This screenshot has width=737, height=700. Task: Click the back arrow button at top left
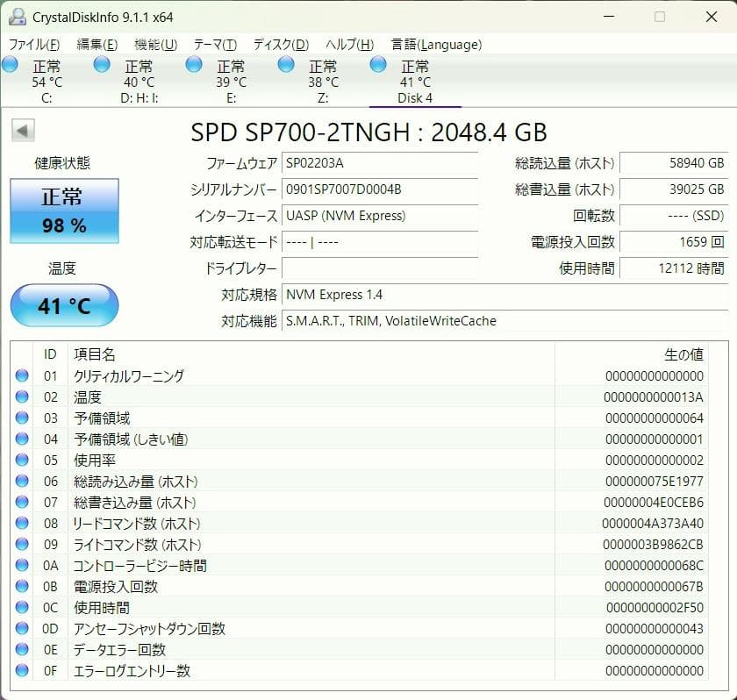pyautogui.click(x=23, y=130)
